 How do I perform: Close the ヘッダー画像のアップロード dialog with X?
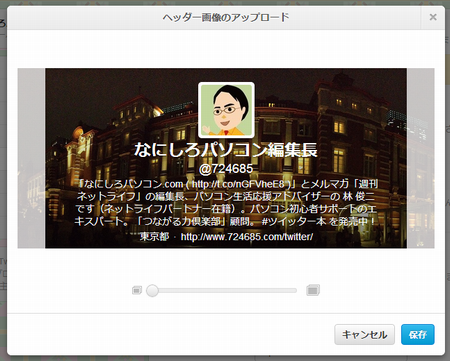(433, 17)
